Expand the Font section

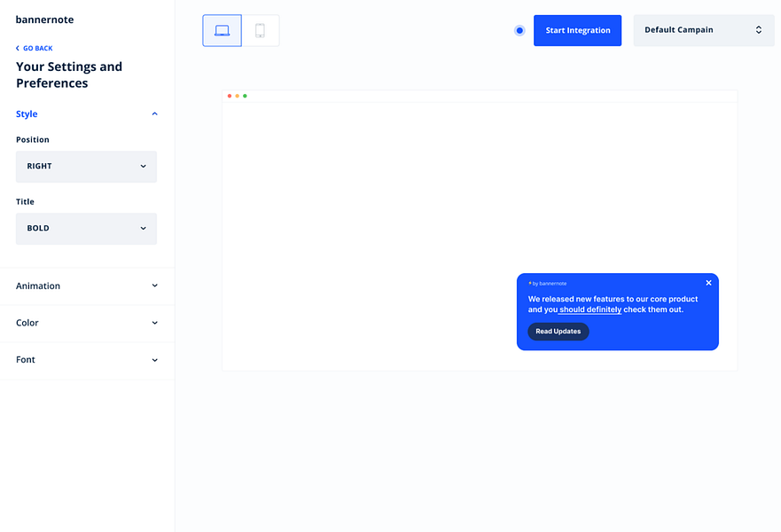coord(87,360)
